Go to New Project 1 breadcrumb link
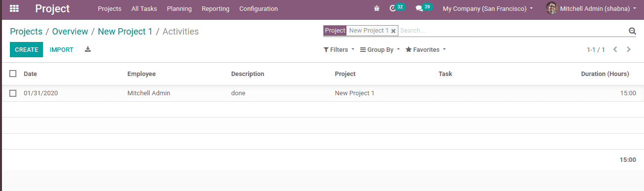Viewport: 644px width, 191px height. pos(125,32)
